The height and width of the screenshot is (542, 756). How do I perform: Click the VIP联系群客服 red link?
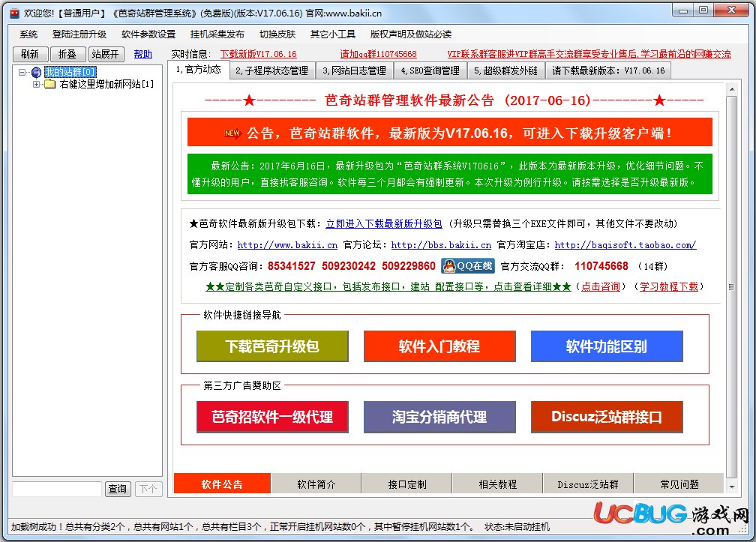589,54
